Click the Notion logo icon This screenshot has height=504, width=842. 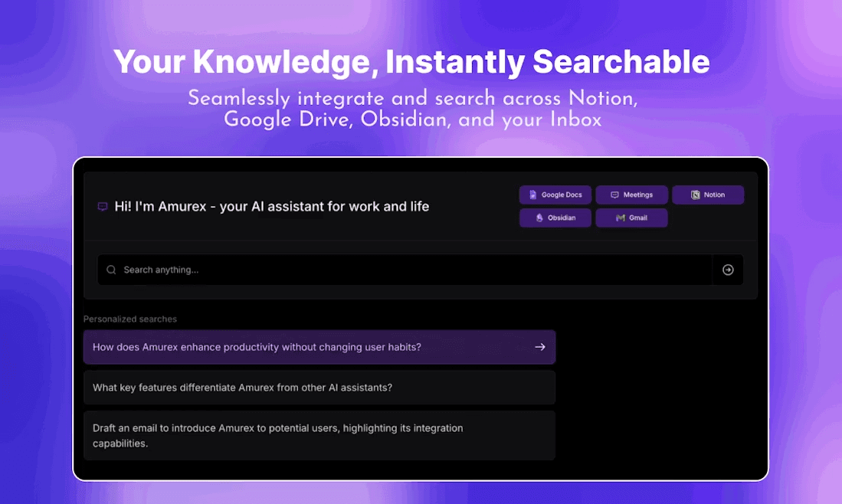[696, 195]
